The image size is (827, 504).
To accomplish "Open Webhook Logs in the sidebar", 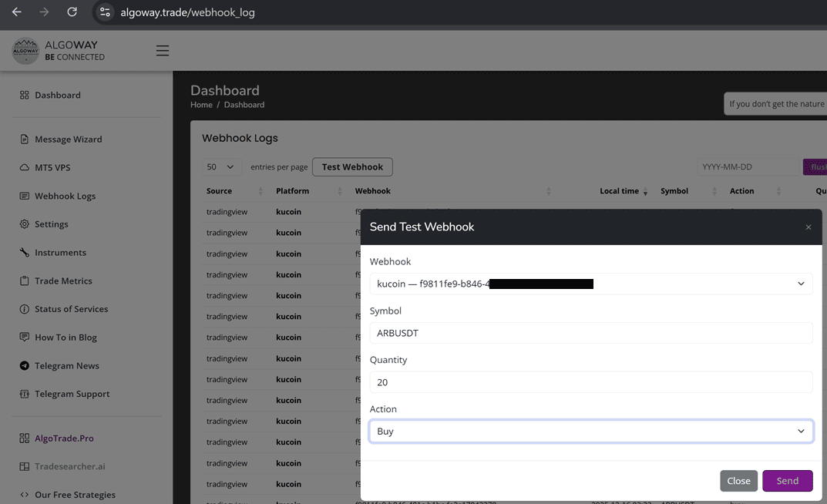I will pos(66,196).
